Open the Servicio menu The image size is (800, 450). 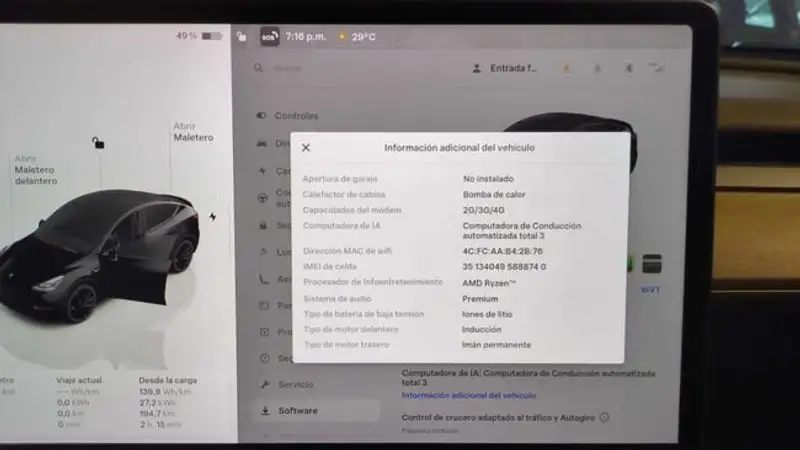pyautogui.click(x=296, y=385)
